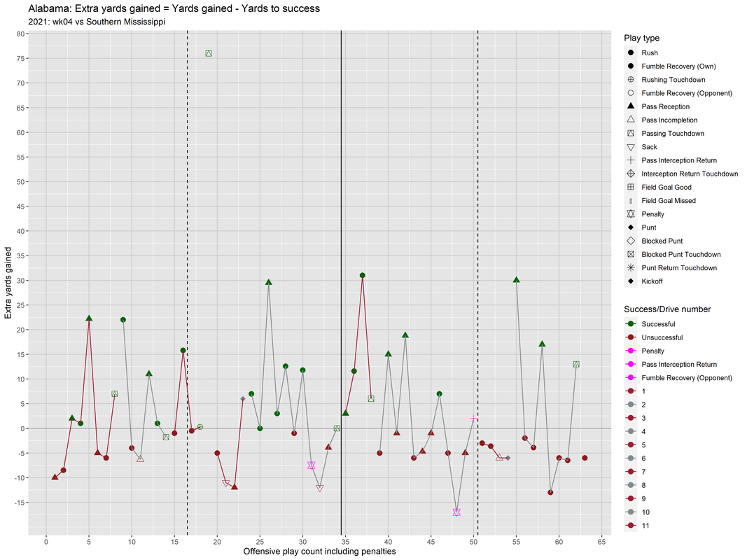Click the green pass reception peak at play 26
This screenshot has height=560, width=747.
tap(269, 282)
